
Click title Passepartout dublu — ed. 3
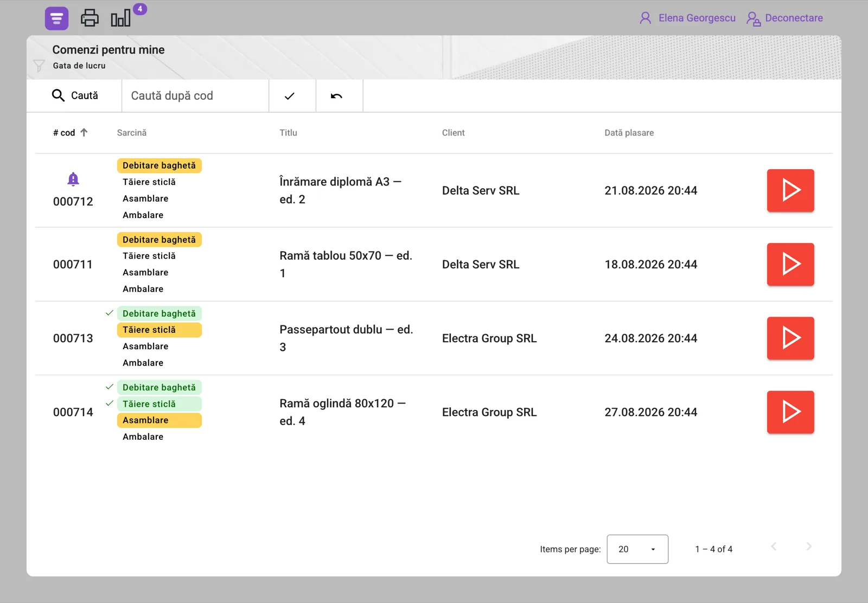pyautogui.click(x=346, y=338)
